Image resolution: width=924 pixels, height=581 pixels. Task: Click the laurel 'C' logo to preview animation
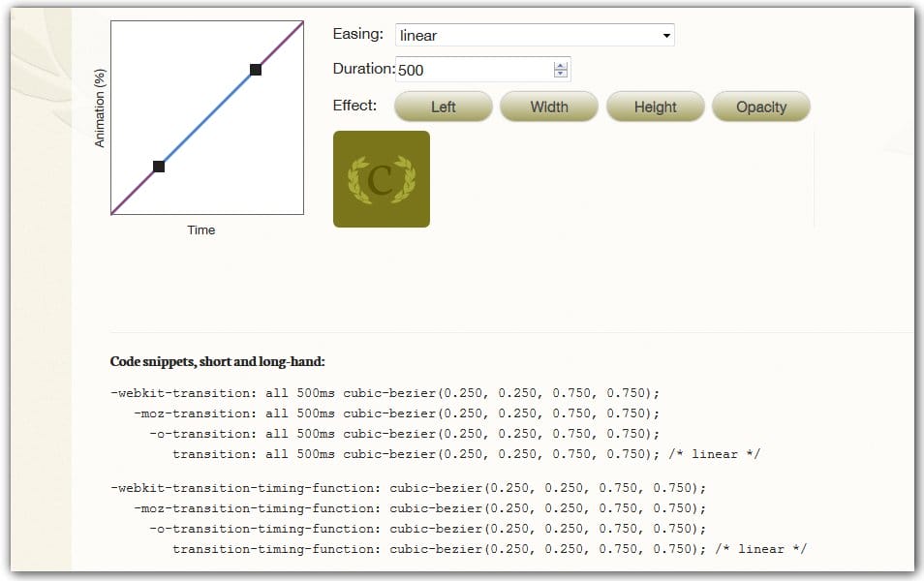point(381,180)
